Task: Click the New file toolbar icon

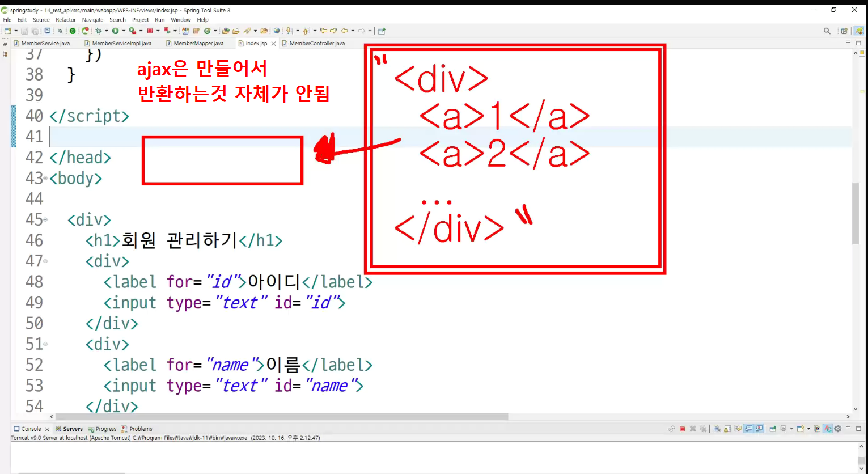Action: 8,31
